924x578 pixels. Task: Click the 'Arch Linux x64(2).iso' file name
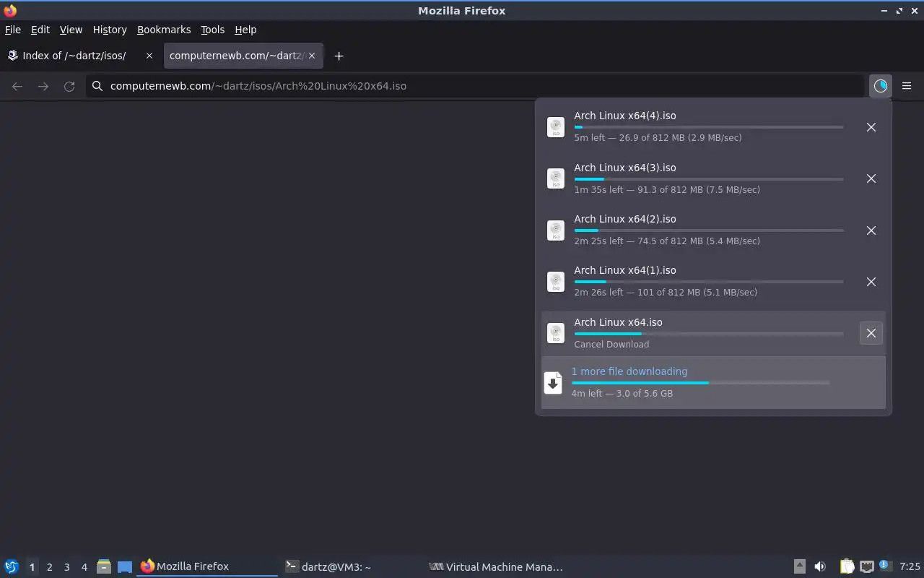click(625, 219)
